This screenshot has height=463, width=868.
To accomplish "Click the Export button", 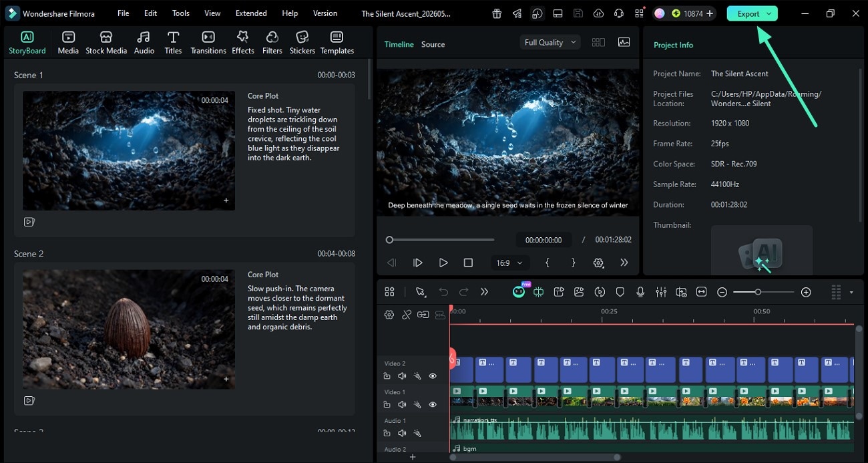I will pos(752,13).
